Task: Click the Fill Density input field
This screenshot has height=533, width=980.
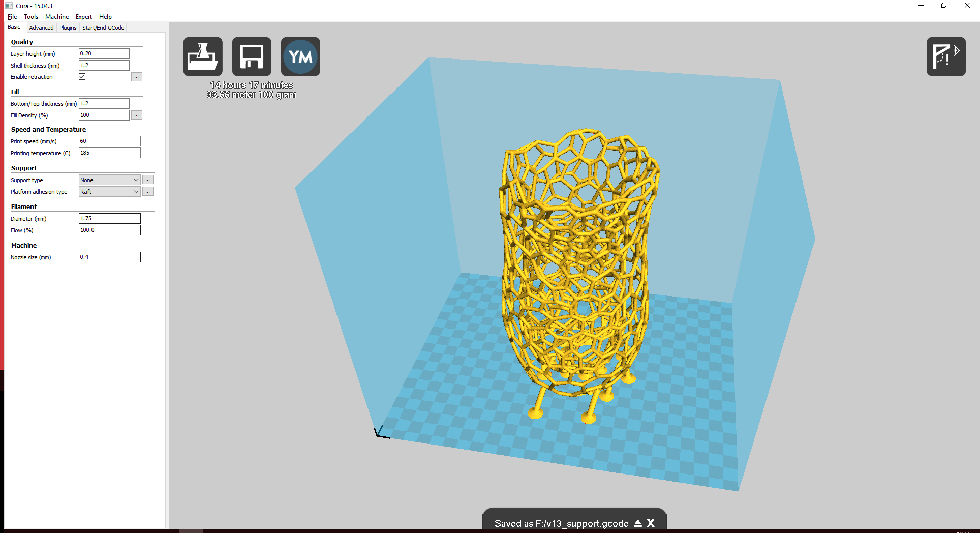Action: [104, 115]
